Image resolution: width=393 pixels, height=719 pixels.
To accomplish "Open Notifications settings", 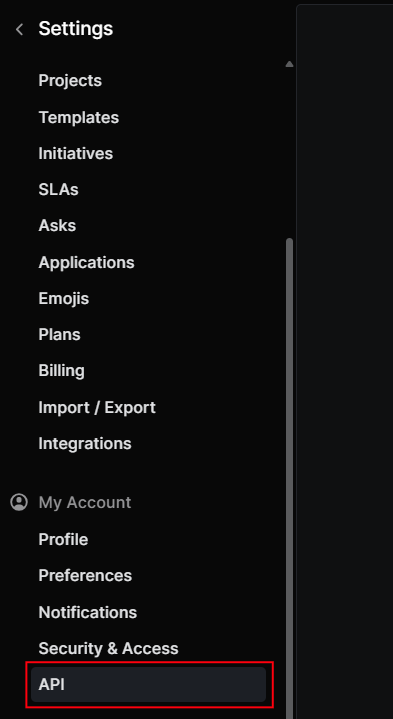I will pos(88,612).
